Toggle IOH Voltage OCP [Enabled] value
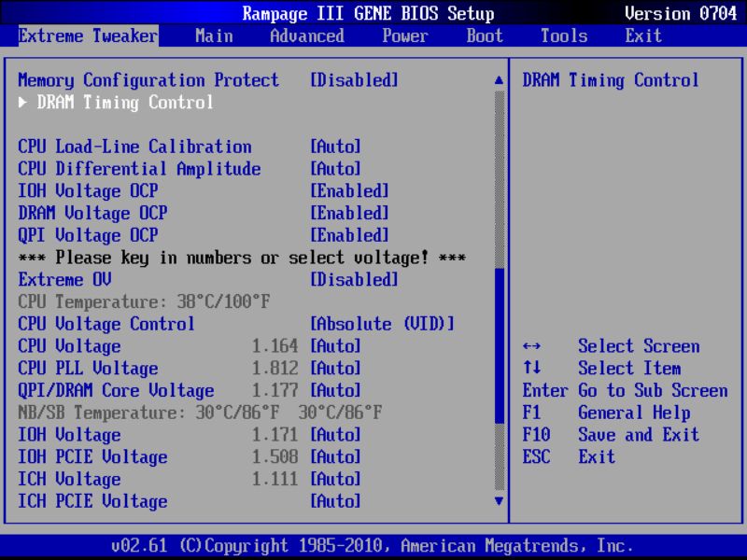This screenshot has height=560, width=747. 349,191
